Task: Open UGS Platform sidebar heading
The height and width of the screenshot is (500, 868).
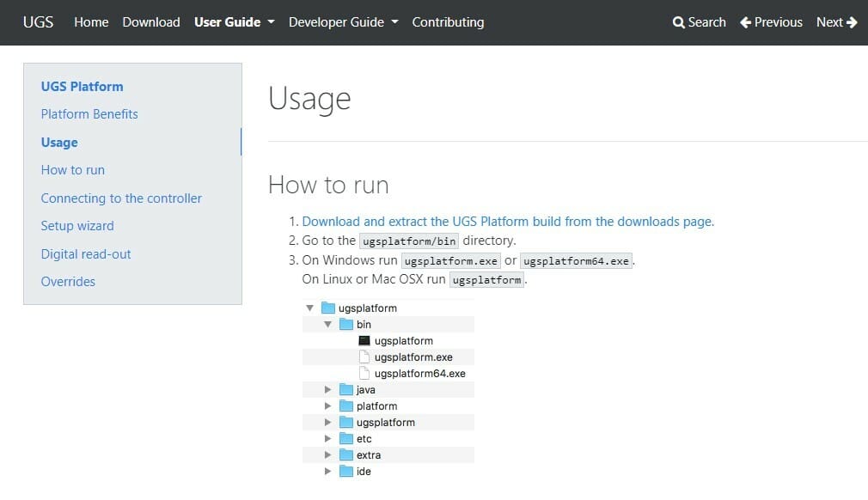Action: [82, 87]
